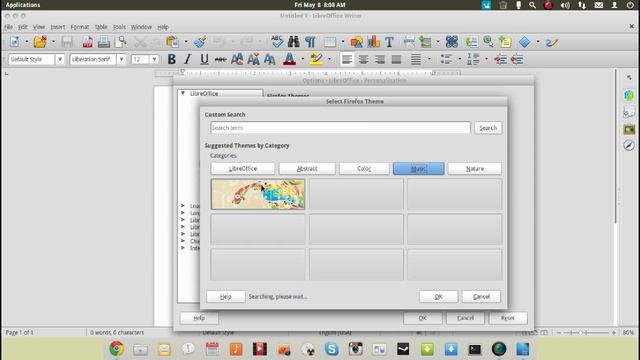Collapse the LibreOffice tree node

tap(183, 93)
